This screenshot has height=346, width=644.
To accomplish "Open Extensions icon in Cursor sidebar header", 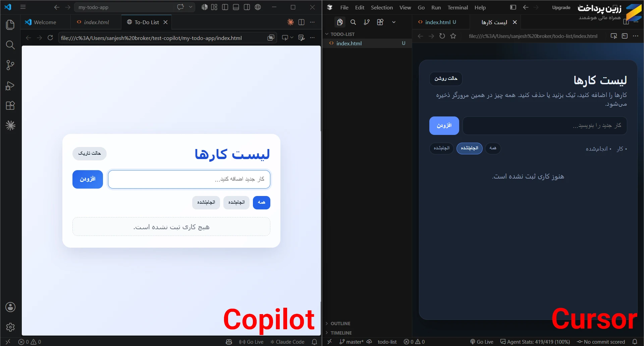I will coord(380,22).
